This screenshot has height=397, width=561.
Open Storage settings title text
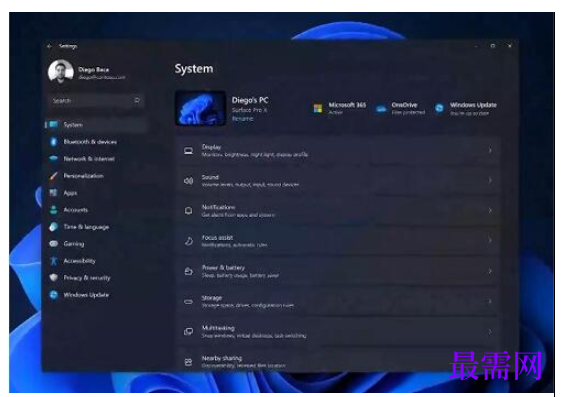point(212,298)
